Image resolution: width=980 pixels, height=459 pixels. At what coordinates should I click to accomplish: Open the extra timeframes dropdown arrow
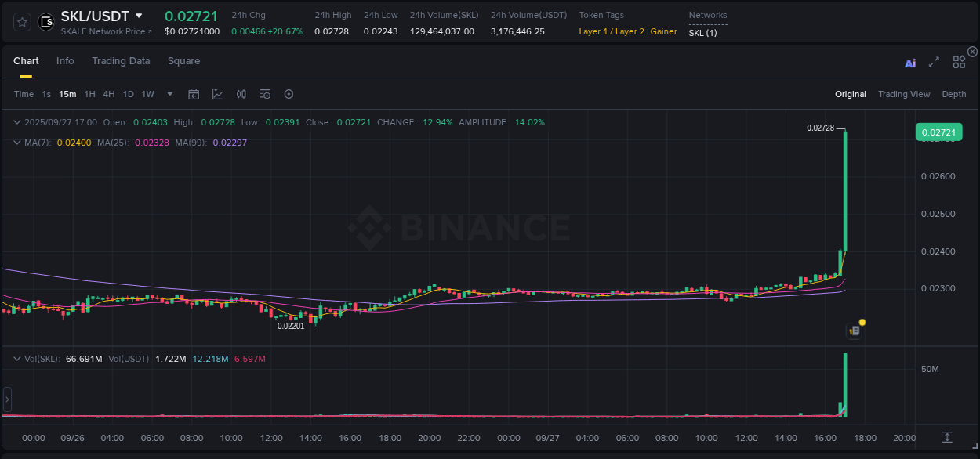tap(168, 93)
